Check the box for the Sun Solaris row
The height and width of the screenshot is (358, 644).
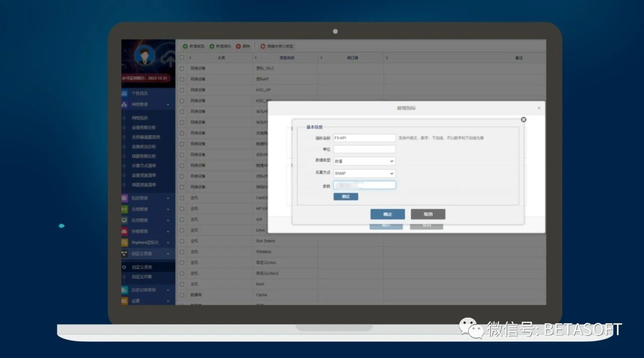click(x=182, y=241)
